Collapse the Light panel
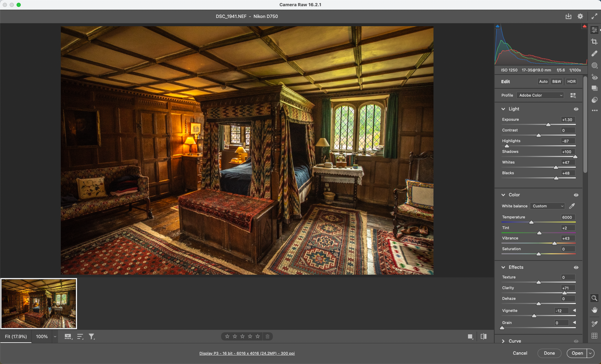The width and height of the screenshot is (601, 364). [x=503, y=109]
